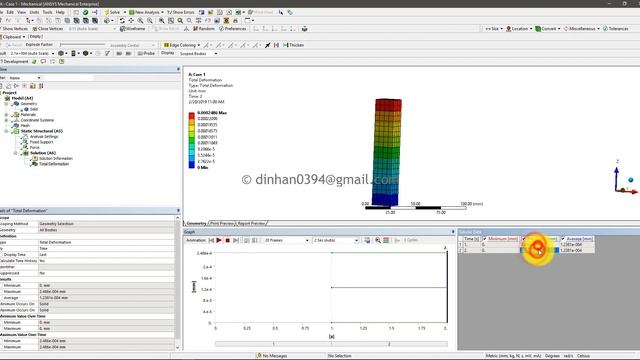640x360 pixels.
Task: Collapse the Static Structural (A5) node
Action: click(x=6, y=131)
